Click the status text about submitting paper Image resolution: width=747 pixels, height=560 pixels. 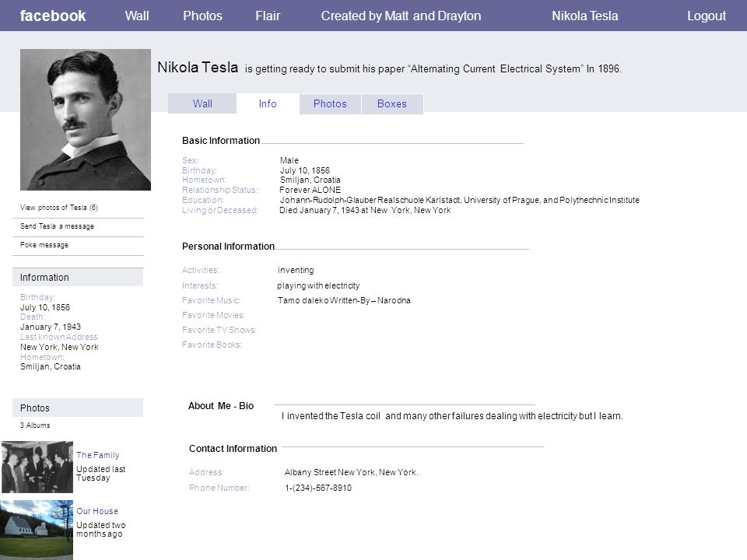(433, 69)
